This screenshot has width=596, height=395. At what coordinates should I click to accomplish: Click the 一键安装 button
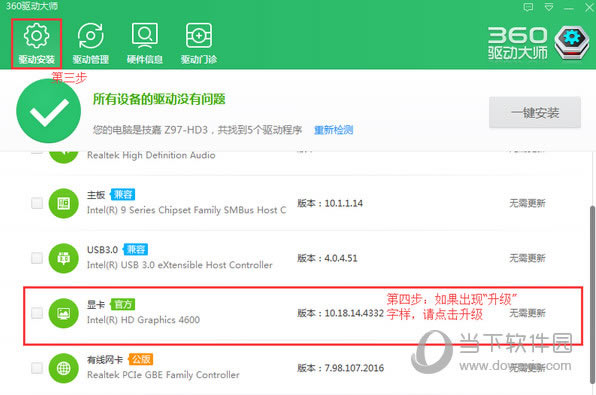[534, 113]
